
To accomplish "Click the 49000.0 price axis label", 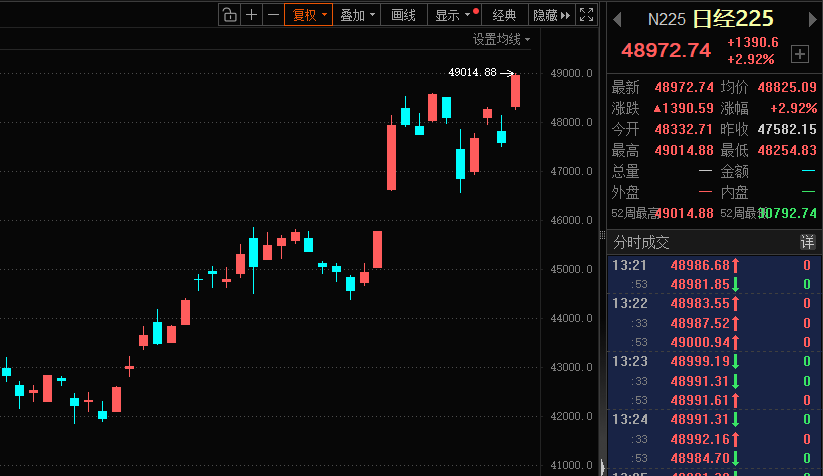I will [574, 73].
